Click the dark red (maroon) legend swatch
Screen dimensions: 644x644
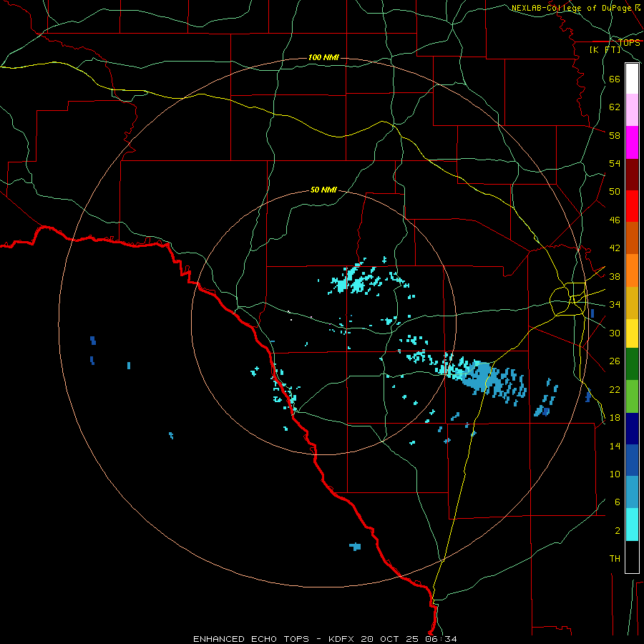[632, 174]
